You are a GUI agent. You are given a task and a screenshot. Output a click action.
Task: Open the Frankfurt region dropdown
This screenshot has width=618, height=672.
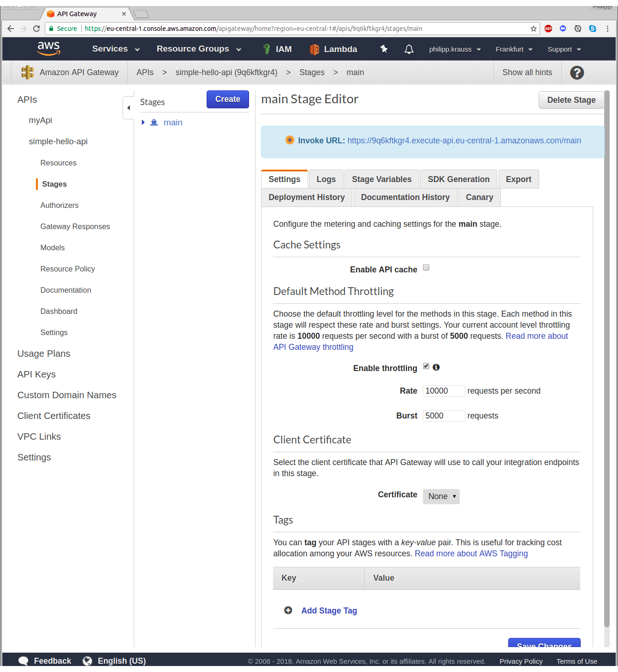click(x=514, y=49)
